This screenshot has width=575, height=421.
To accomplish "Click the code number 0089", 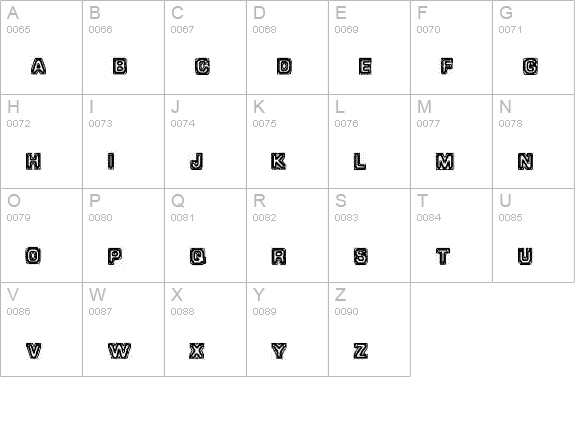I will pyautogui.click(x=264, y=311).
